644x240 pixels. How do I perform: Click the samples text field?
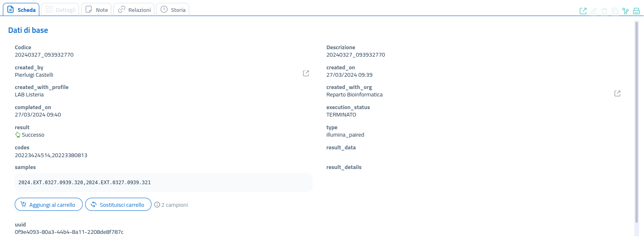pyautogui.click(x=163, y=183)
